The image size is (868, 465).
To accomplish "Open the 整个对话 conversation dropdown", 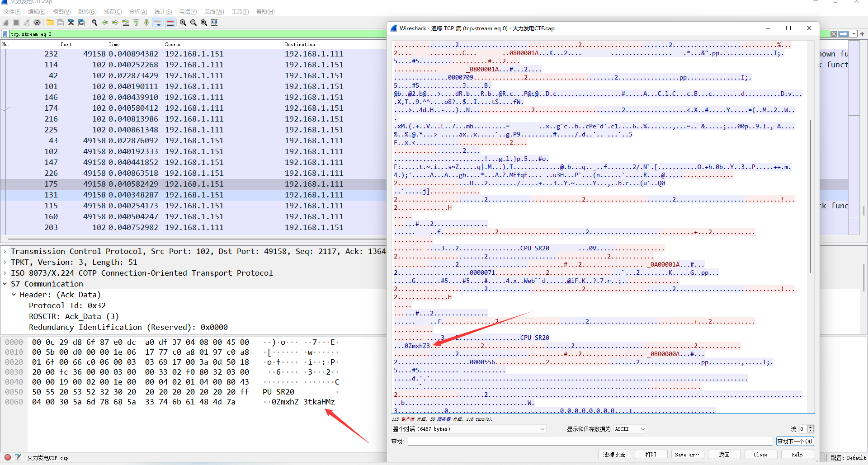I will [x=469, y=429].
